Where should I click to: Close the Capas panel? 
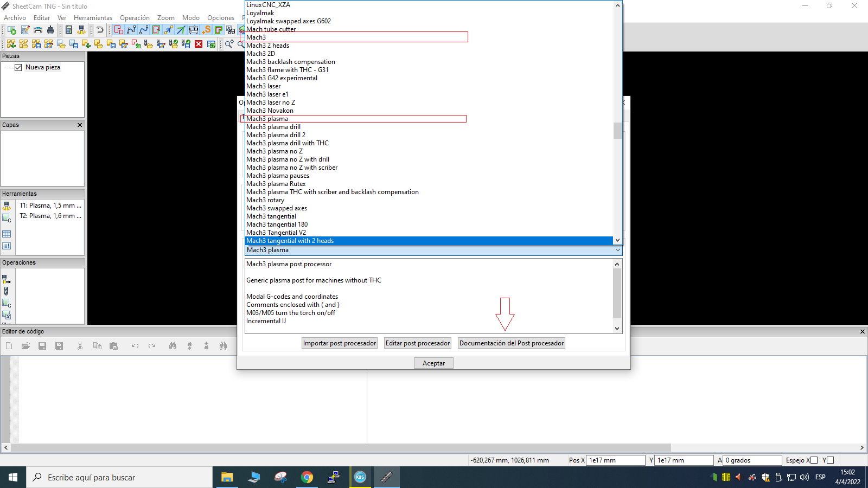(x=80, y=125)
